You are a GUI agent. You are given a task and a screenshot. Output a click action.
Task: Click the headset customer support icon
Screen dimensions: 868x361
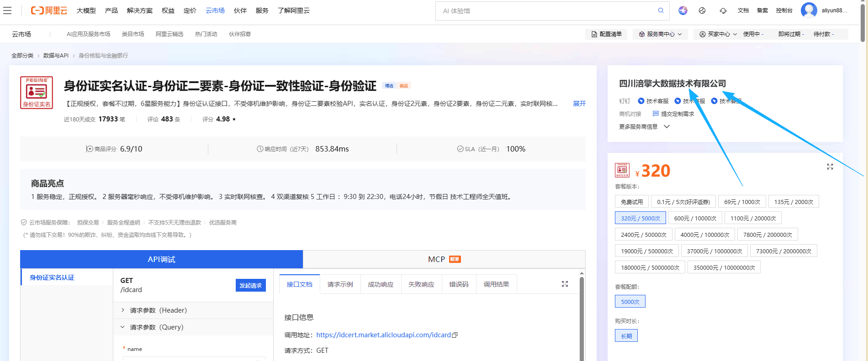tap(723, 10)
